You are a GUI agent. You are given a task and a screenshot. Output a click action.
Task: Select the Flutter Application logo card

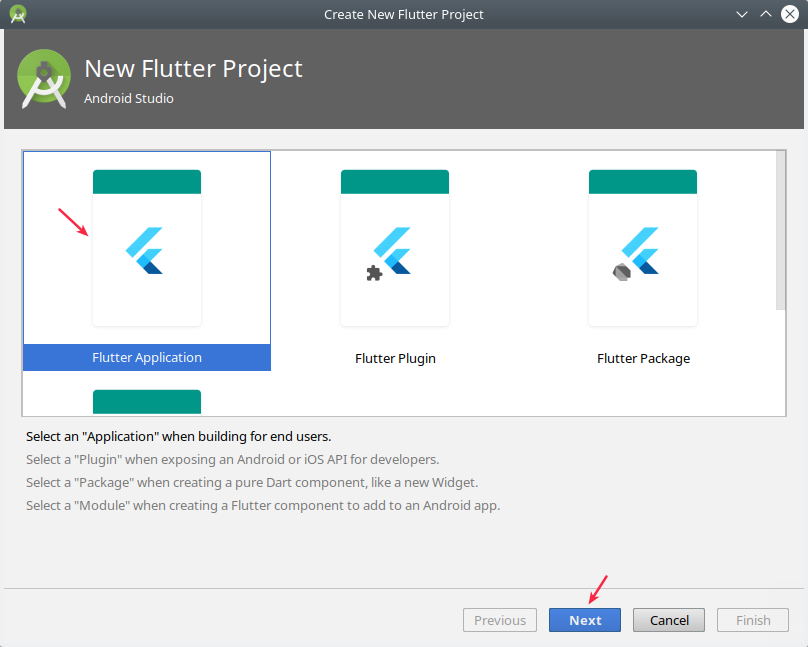tap(147, 248)
